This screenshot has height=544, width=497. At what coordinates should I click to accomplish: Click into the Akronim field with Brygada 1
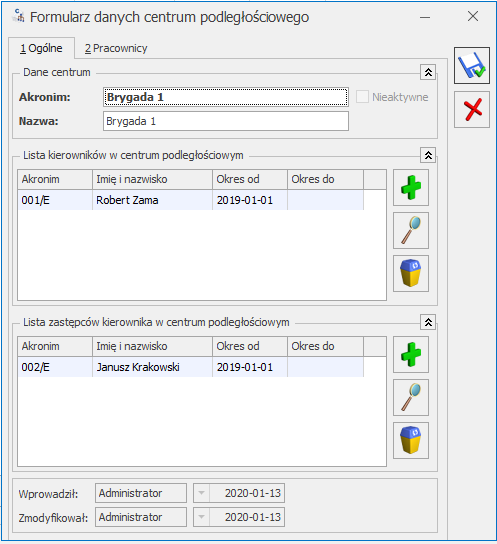[226, 97]
